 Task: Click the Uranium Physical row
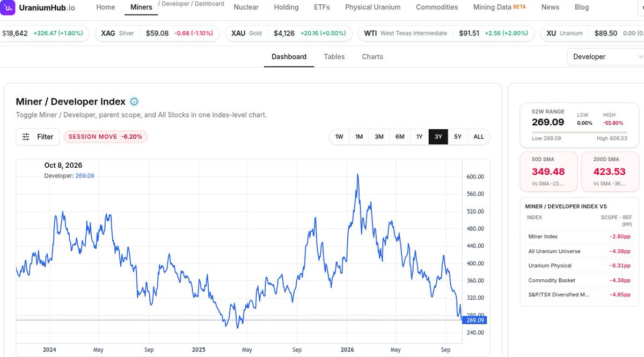pos(580,265)
